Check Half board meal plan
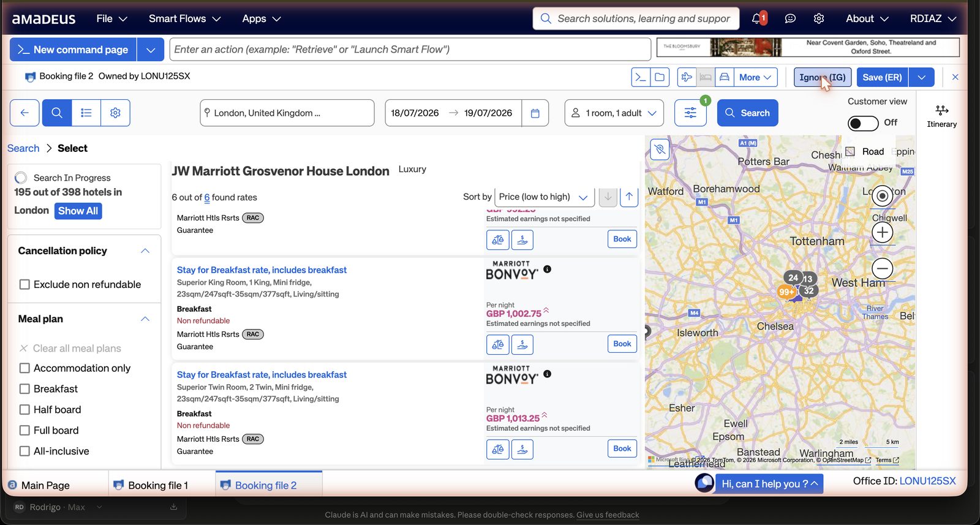Image resolution: width=980 pixels, height=525 pixels. pyautogui.click(x=24, y=410)
